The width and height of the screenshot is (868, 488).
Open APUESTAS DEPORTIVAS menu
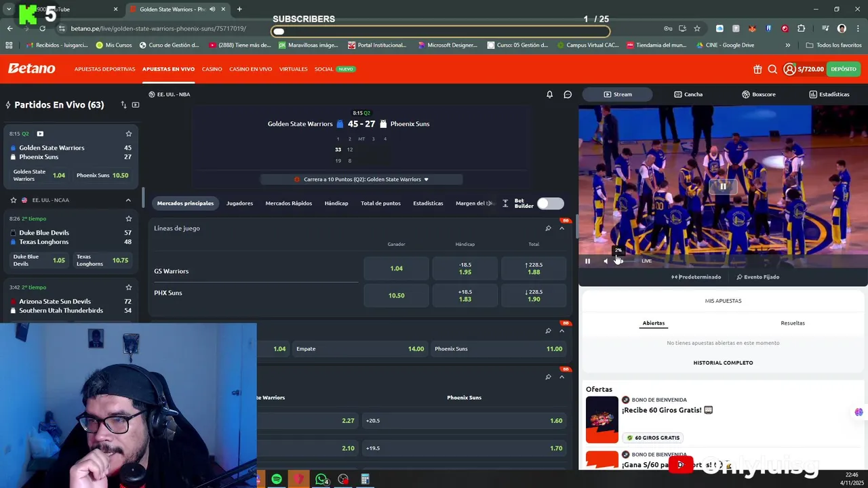coord(104,69)
